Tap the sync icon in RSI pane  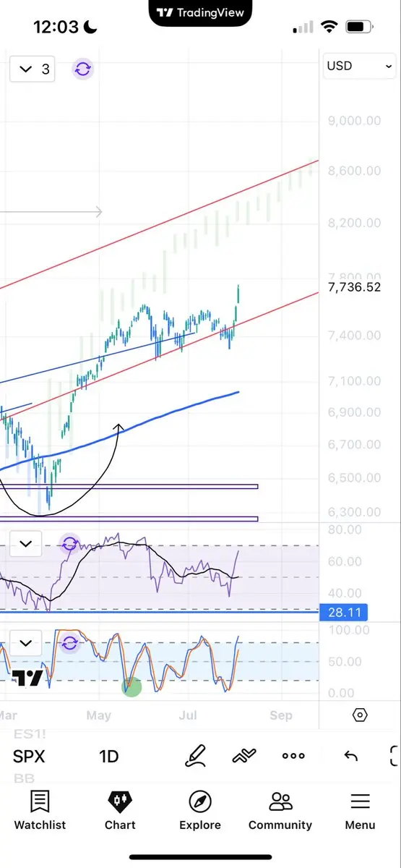coord(69,544)
